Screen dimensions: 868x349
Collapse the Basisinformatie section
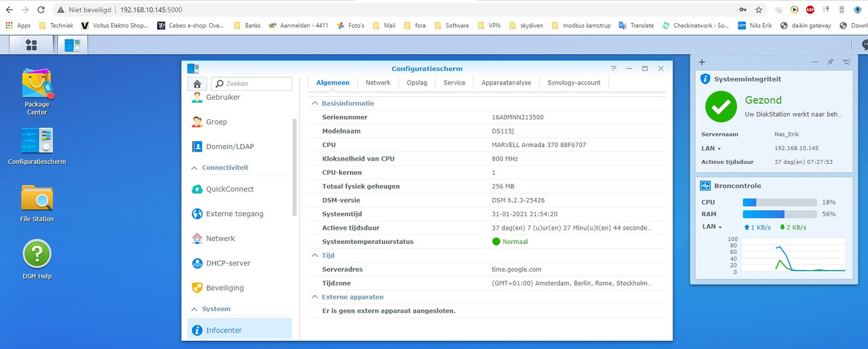click(x=315, y=104)
